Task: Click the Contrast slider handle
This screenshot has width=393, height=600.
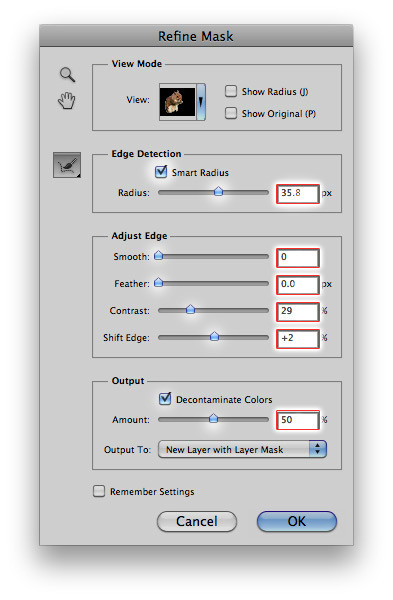Action: click(190, 309)
